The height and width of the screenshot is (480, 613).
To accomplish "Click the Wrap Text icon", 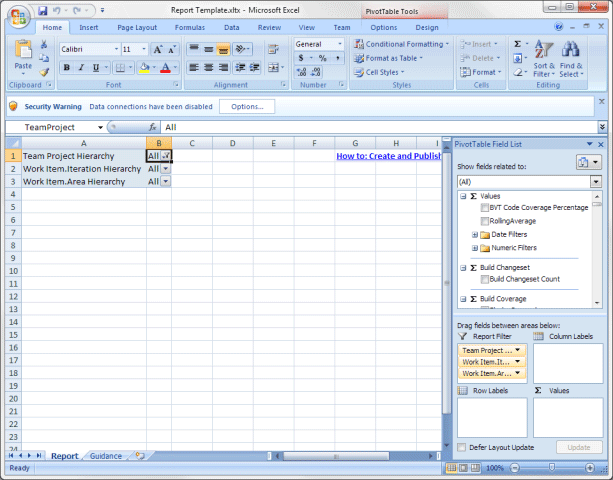I will click(273, 49).
